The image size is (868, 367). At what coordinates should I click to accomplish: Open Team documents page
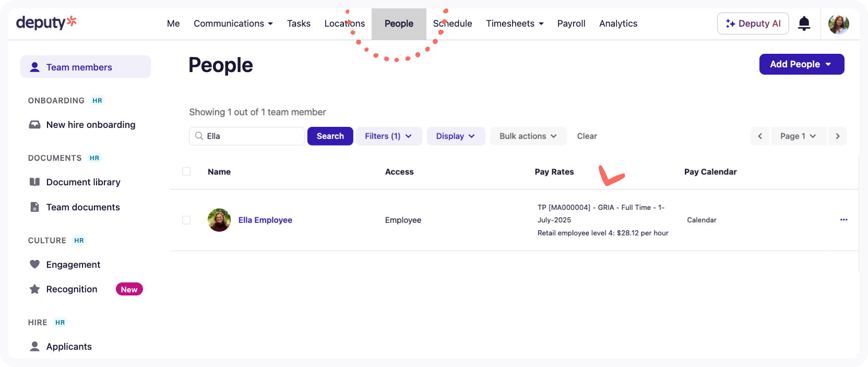pos(83,207)
